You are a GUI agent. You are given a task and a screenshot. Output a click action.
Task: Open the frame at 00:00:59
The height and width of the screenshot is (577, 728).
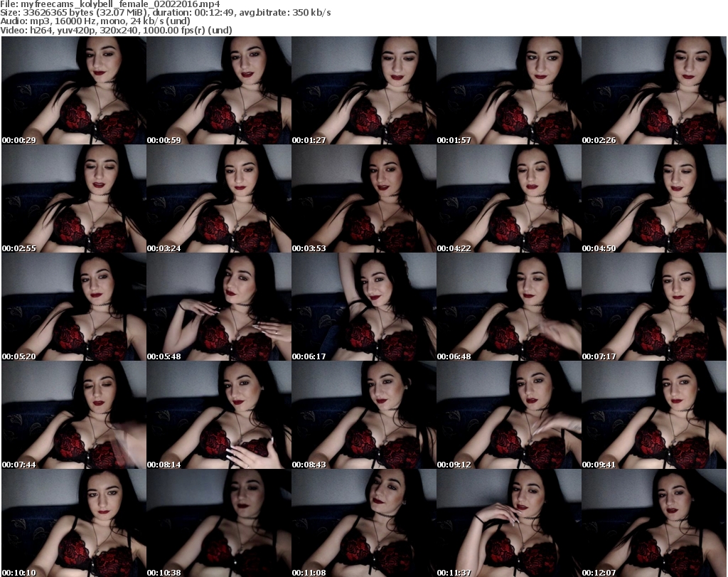[219, 90]
